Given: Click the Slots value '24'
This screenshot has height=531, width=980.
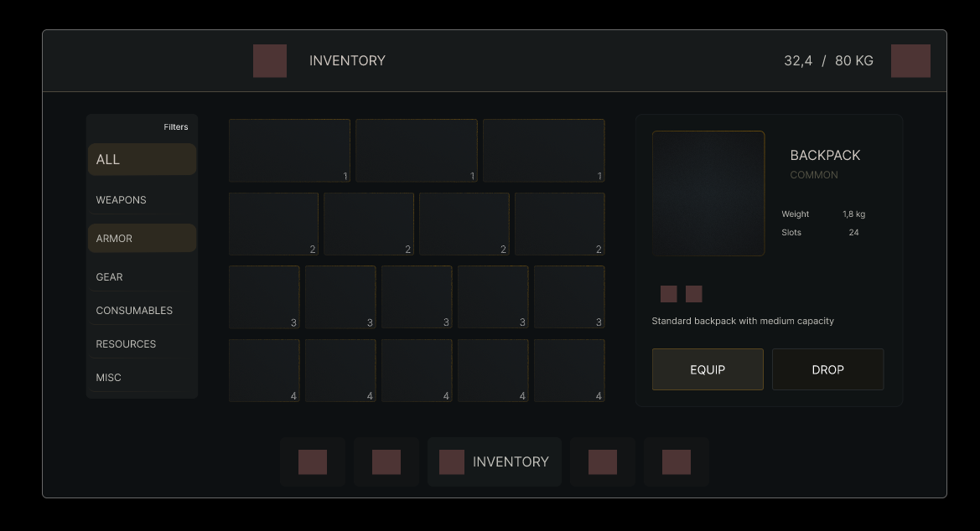Looking at the screenshot, I should pos(853,232).
